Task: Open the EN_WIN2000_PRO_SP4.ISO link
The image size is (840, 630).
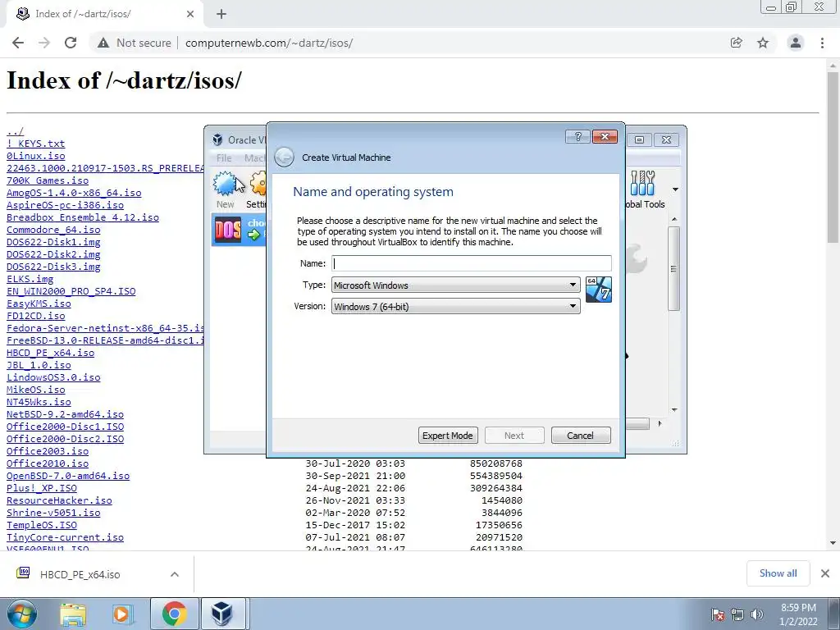Action: (x=71, y=291)
